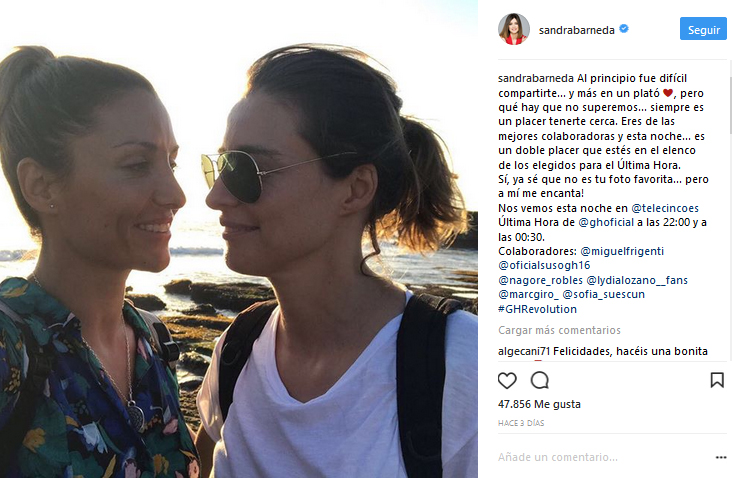Expand Cargar más comentarios
This screenshot has height=478, width=732.
click(x=559, y=330)
